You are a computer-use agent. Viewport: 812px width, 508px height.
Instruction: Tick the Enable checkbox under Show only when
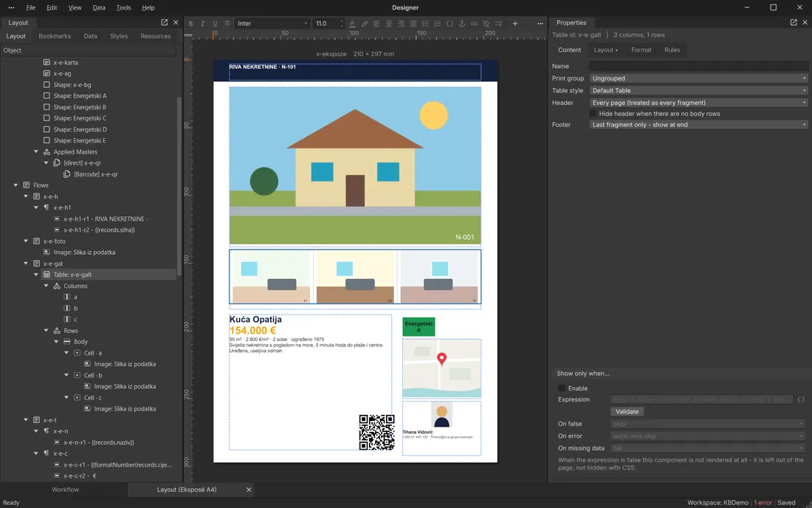coord(562,388)
